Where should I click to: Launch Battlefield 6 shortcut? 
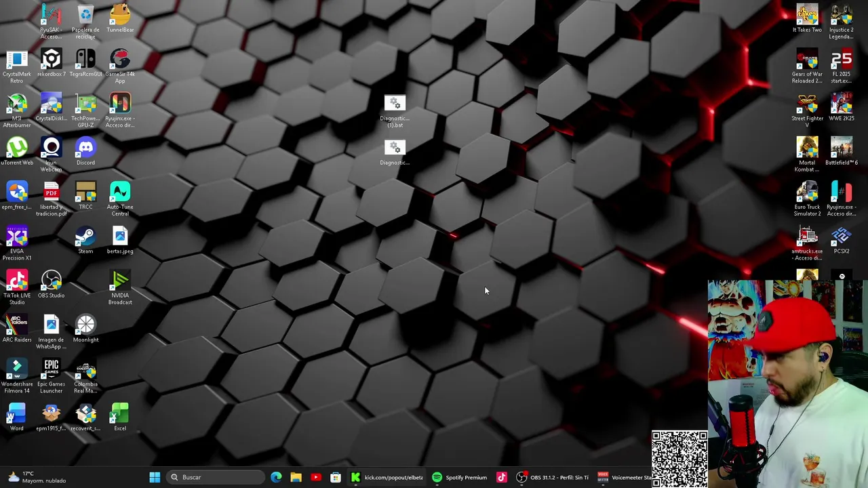coord(842,151)
